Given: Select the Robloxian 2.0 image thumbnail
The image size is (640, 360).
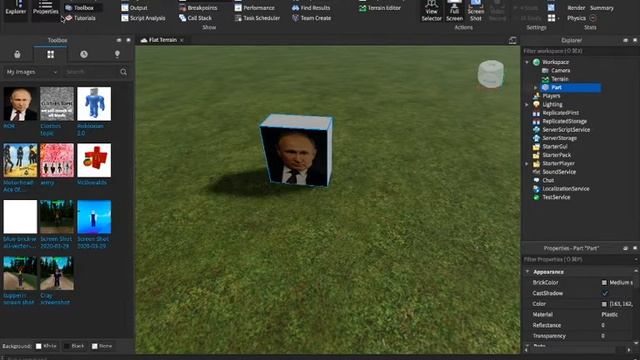Looking at the screenshot, I should [94, 104].
